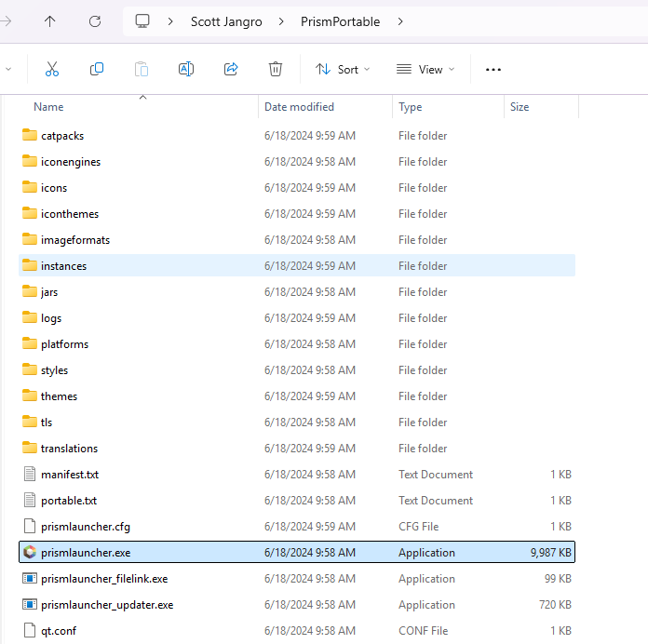Go up one folder level

click(49, 21)
